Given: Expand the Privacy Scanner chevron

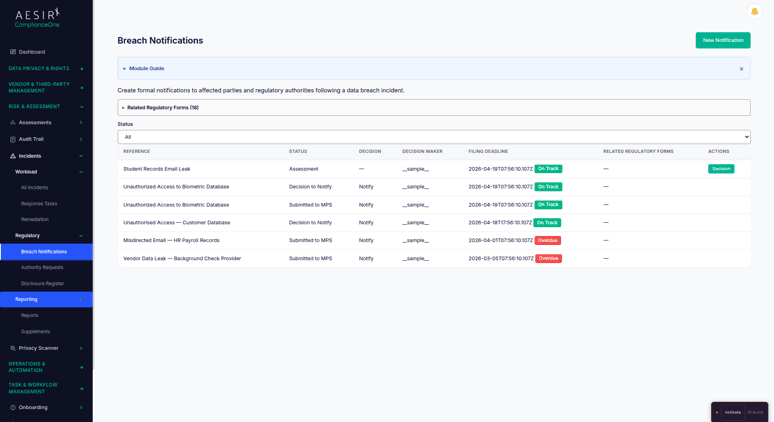Looking at the screenshot, I should click(x=81, y=348).
